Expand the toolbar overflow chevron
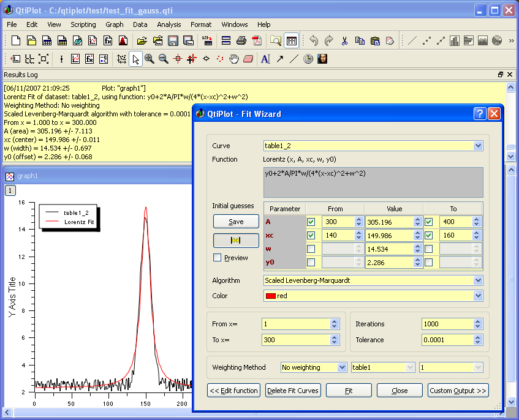The image size is (519, 420). pyautogui.click(x=512, y=40)
